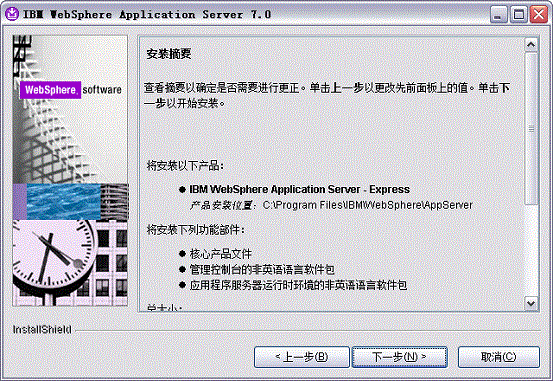Click the 查看摘要以确定是否需要进行更正 paragraph

click(327, 95)
